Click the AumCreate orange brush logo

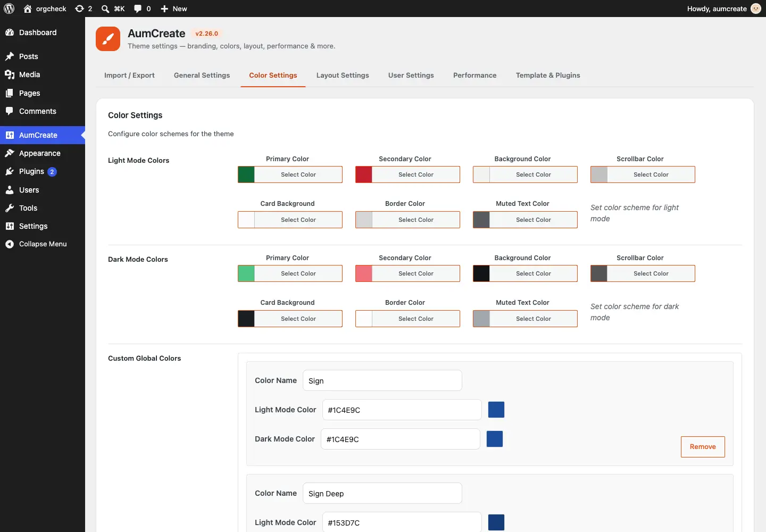coord(108,39)
